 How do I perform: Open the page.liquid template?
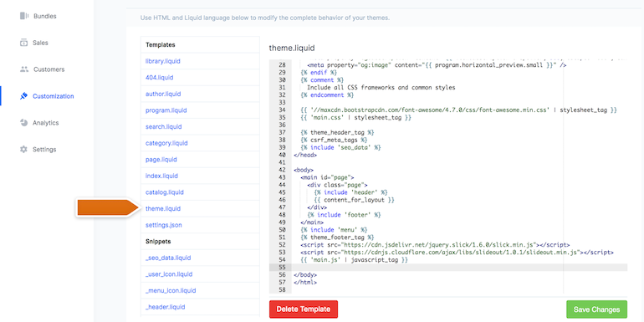pyautogui.click(x=161, y=160)
